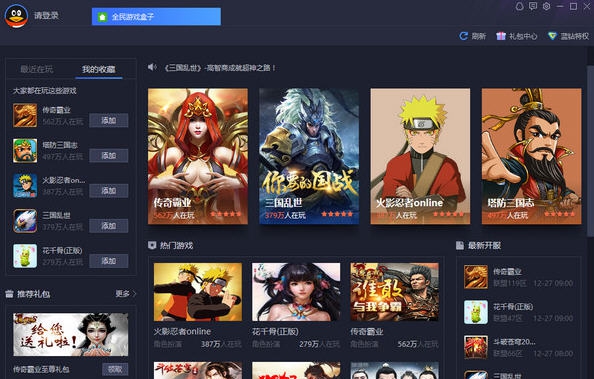Open the notification bell icon in the title bar
This screenshot has width=594, height=379.
(x=520, y=6)
